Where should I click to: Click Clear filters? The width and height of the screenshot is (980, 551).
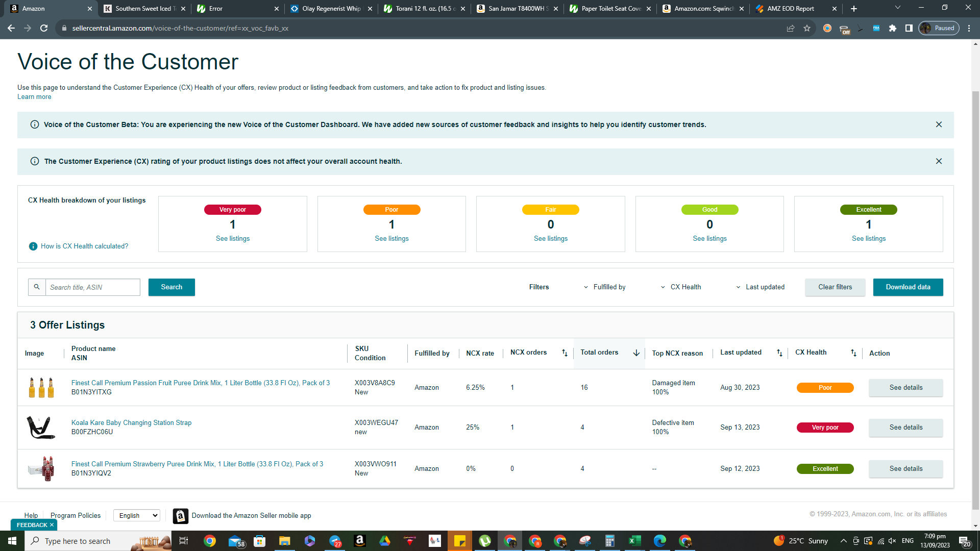click(835, 287)
